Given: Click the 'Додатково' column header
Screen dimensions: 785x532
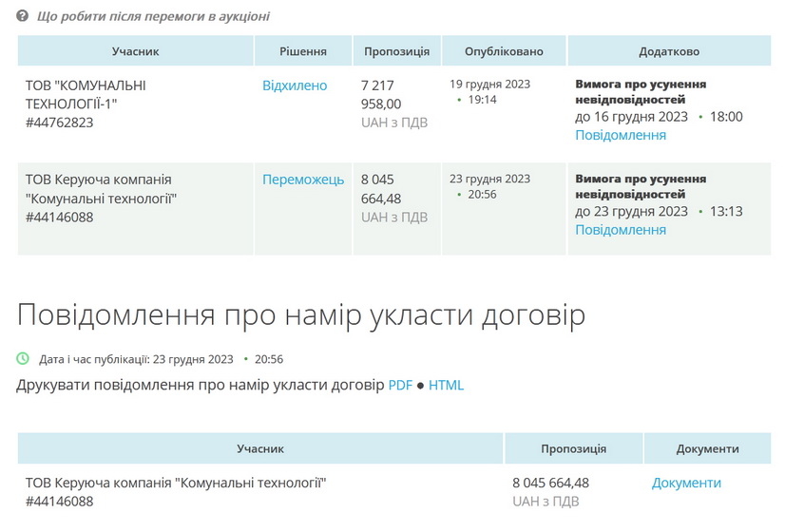Looking at the screenshot, I should point(669,51).
